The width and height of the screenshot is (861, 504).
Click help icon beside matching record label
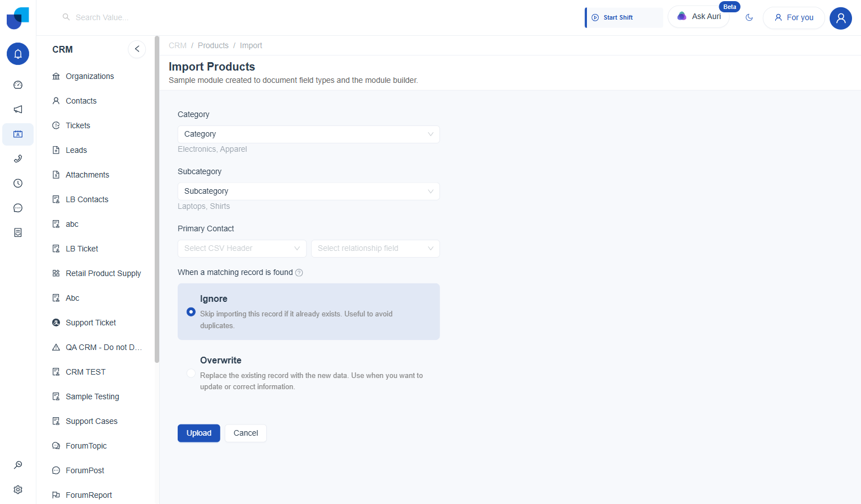pyautogui.click(x=299, y=273)
